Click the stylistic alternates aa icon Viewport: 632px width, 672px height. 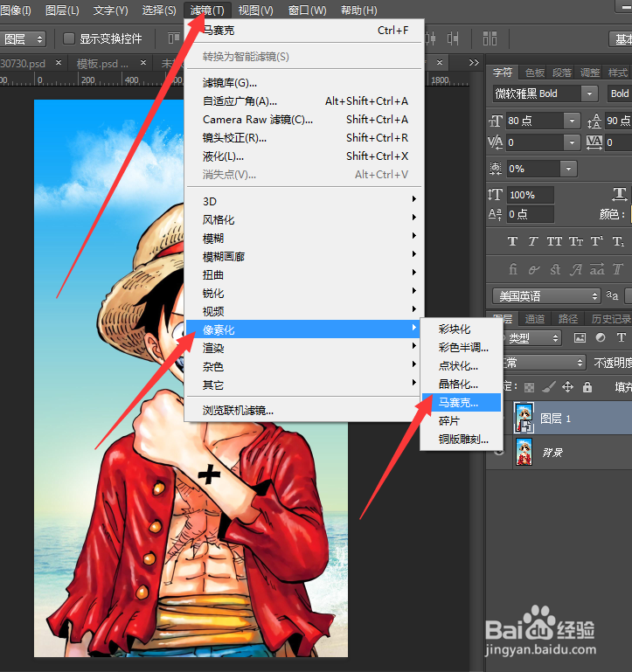tap(597, 269)
